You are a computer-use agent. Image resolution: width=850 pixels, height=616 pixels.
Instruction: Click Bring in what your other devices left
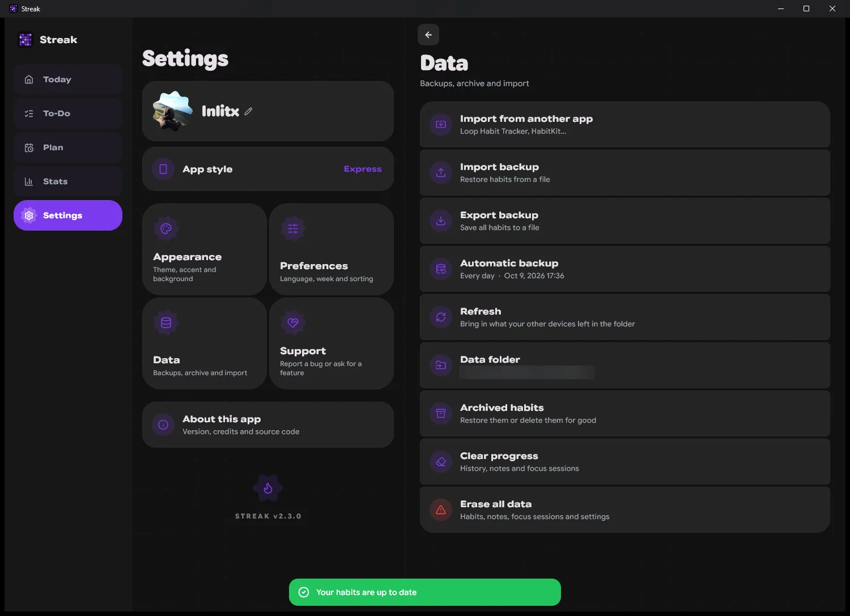(547, 324)
